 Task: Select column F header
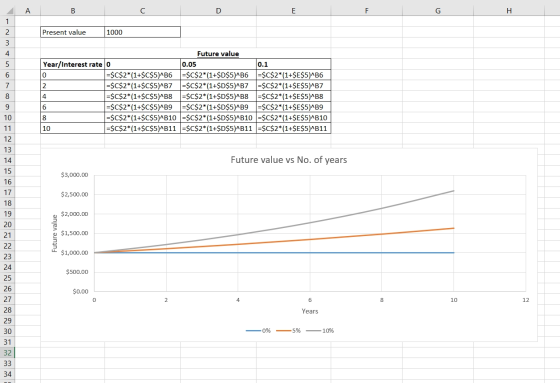pos(366,11)
